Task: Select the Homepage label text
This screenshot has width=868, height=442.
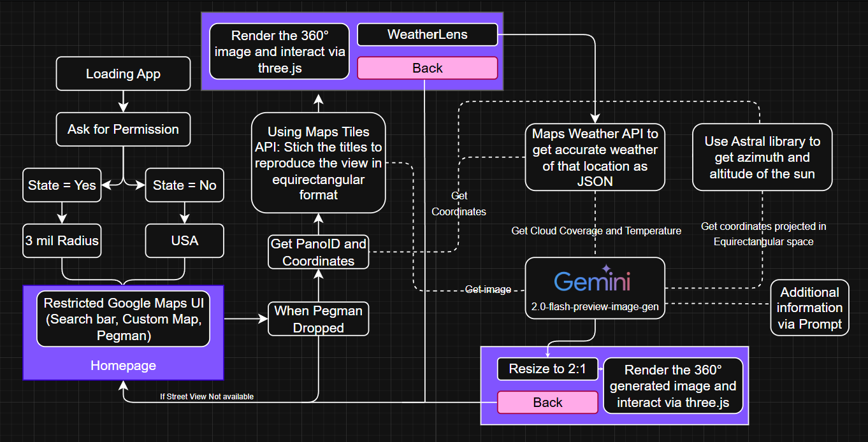Action: tap(123, 366)
